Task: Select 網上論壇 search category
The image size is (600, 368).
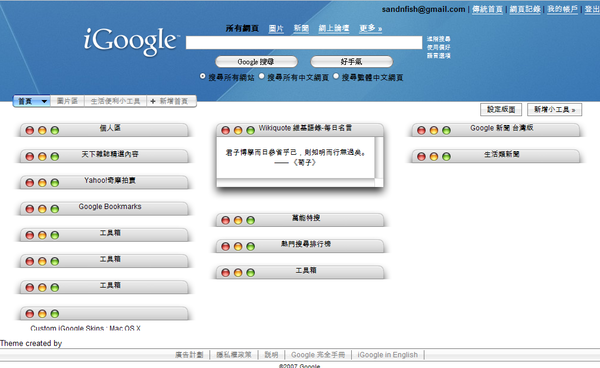Action: click(x=334, y=28)
